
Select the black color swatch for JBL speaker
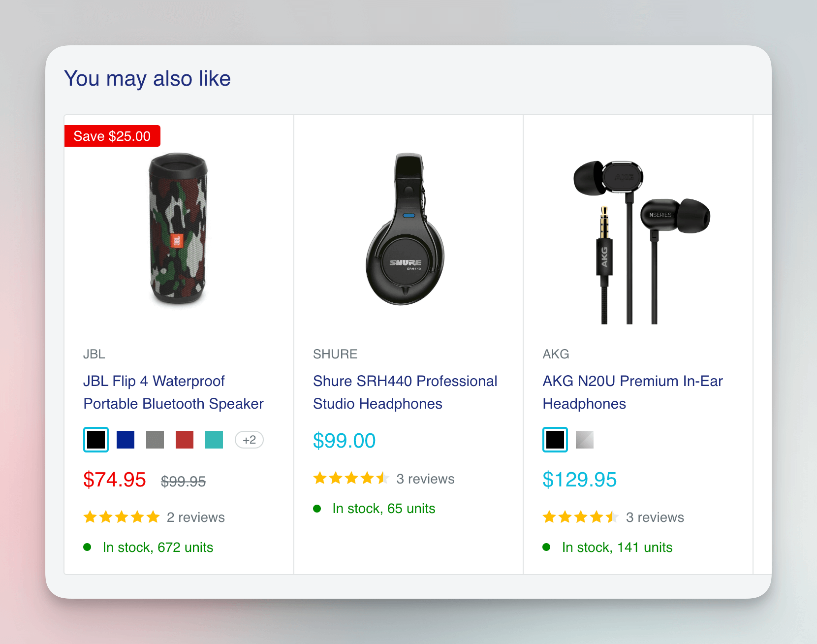pos(96,440)
